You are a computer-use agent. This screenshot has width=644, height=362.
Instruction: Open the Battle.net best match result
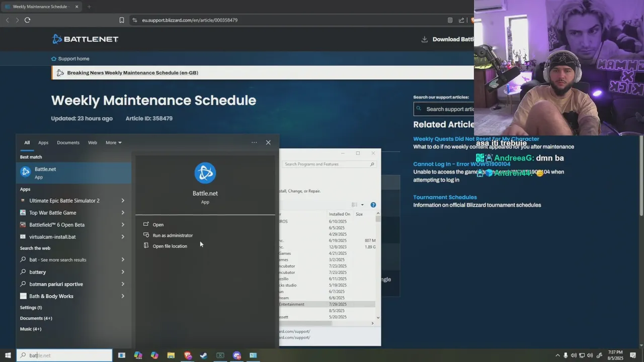point(73,172)
